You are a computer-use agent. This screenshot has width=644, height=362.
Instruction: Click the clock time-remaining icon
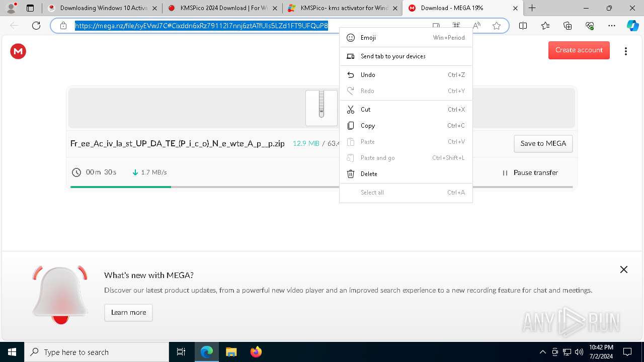click(x=76, y=172)
